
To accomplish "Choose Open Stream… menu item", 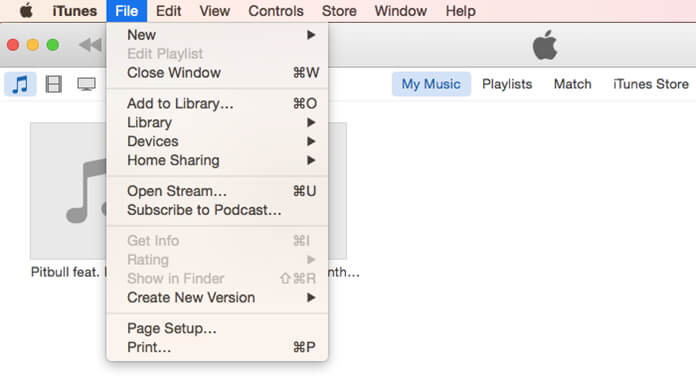I will pyautogui.click(x=218, y=191).
